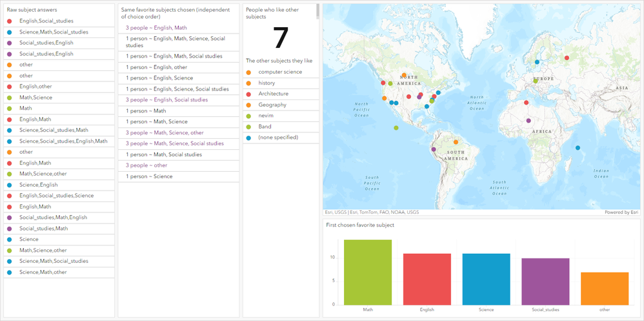This screenshot has width=644, height=321.
Task: Click the 'English,Social_studies,Science' row
Action: pyautogui.click(x=59, y=196)
